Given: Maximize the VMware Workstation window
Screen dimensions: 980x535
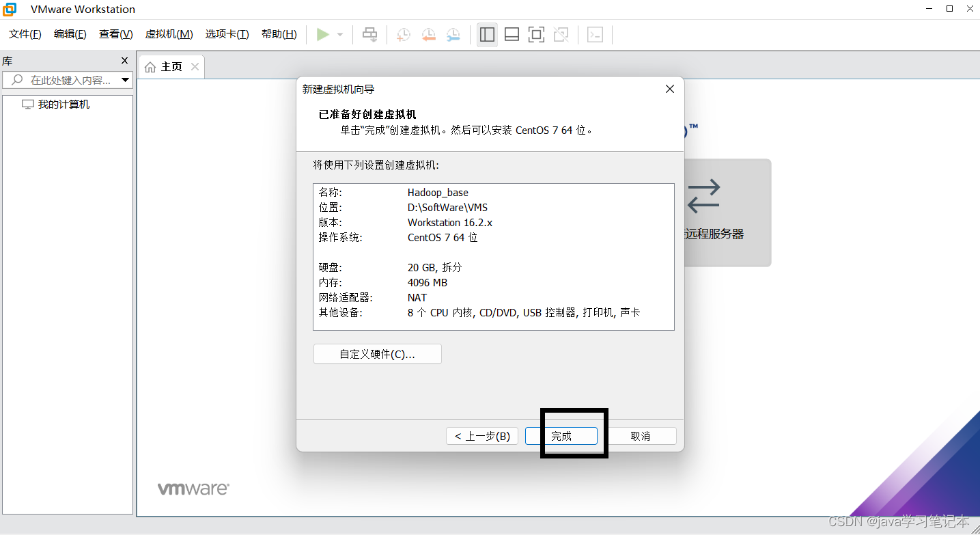Looking at the screenshot, I should (949, 9).
